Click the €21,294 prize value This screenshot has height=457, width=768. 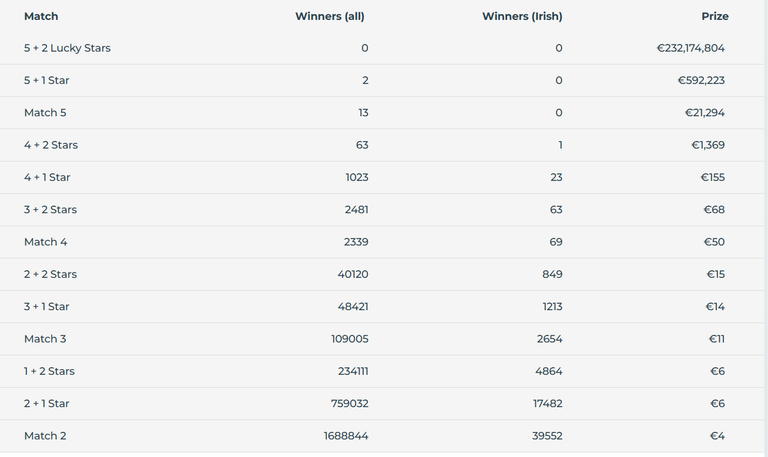tap(705, 113)
